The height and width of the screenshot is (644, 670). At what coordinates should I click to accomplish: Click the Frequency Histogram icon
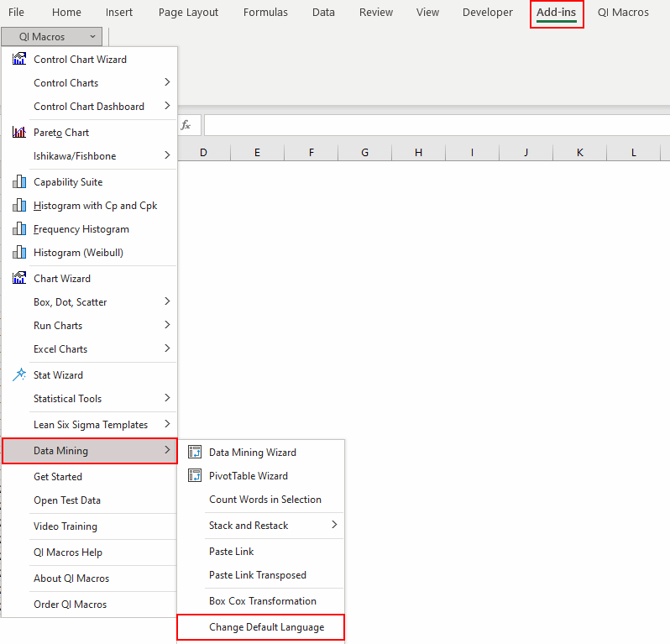pyautogui.click(x=19, y=228)
